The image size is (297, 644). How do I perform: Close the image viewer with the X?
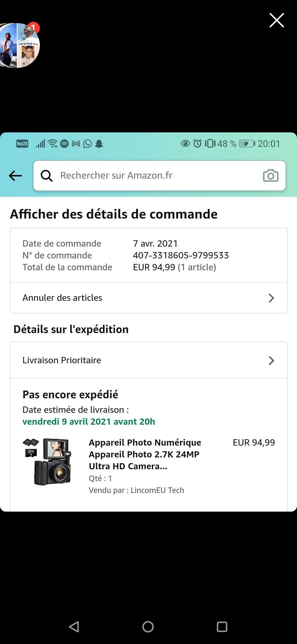(x=276, y=20)
